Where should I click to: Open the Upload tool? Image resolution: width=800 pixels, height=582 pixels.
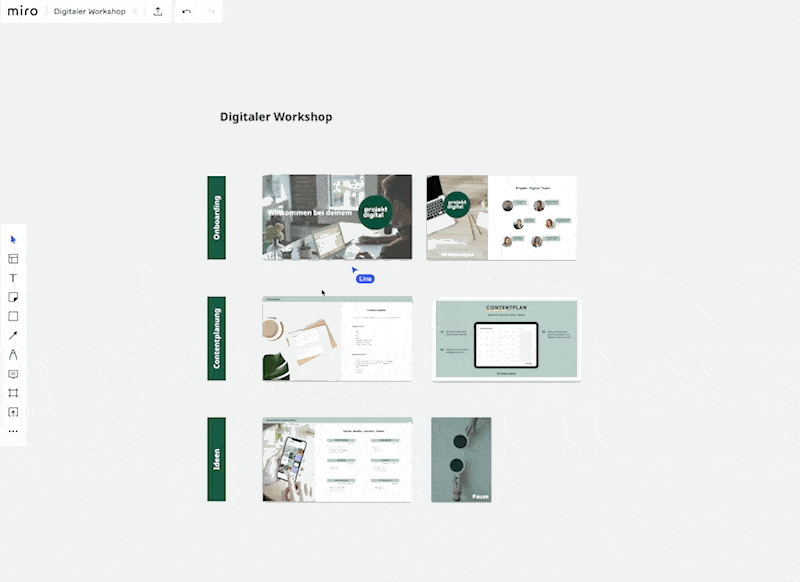(x=13, y=412)
